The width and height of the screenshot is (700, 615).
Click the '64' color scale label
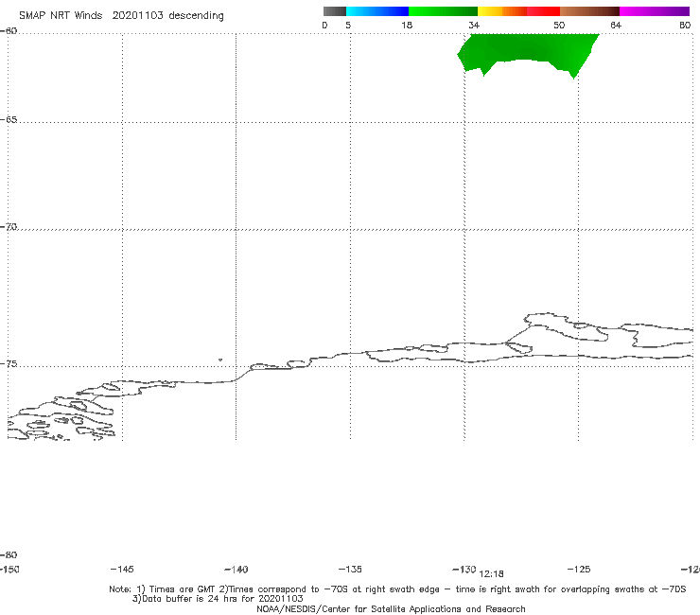click(x=616, y=25)
